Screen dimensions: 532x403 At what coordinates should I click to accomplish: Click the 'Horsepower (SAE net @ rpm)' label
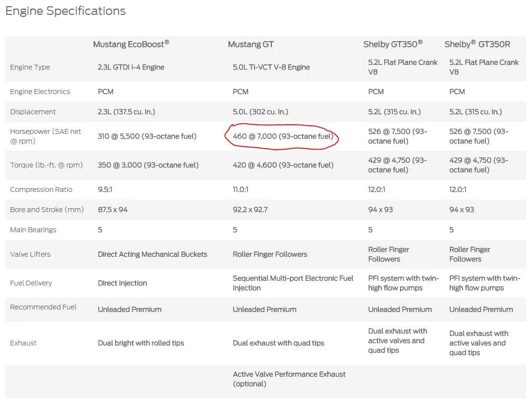[x=46, y=136]
